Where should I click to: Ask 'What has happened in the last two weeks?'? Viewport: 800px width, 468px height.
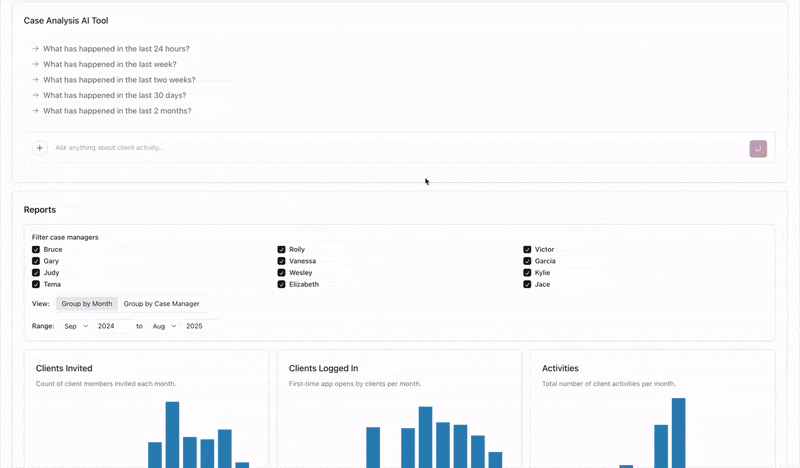click(119, 80)
